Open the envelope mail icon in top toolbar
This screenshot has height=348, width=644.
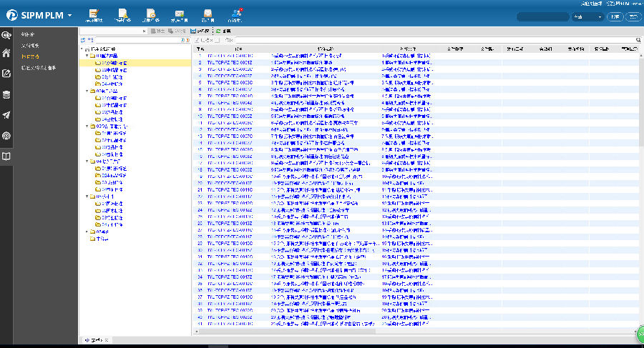point(179,13)
